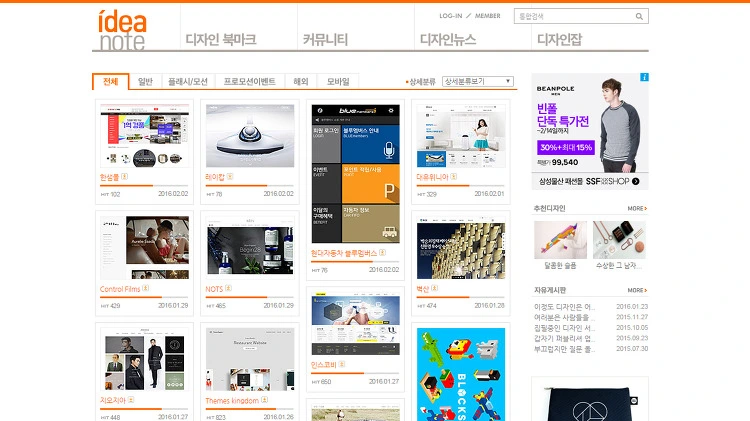Switch to the 해외 tab
Screen dimensions: 750x421
[x=301, y=81]
